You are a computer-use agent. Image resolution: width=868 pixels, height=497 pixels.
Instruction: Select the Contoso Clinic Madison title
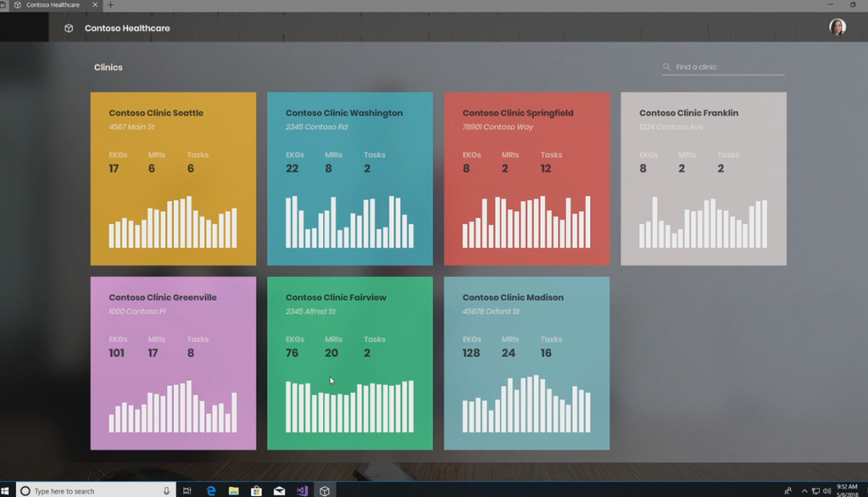tap(513, 298)
